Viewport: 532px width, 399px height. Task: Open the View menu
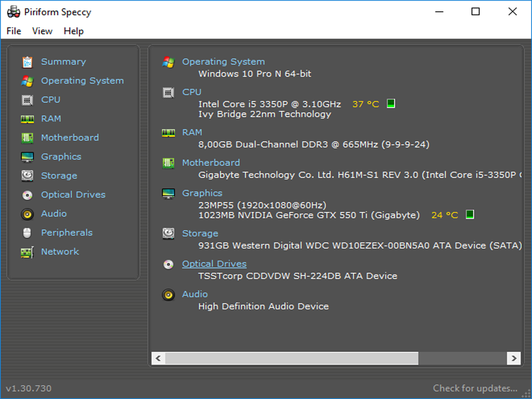tap(42, 31)
